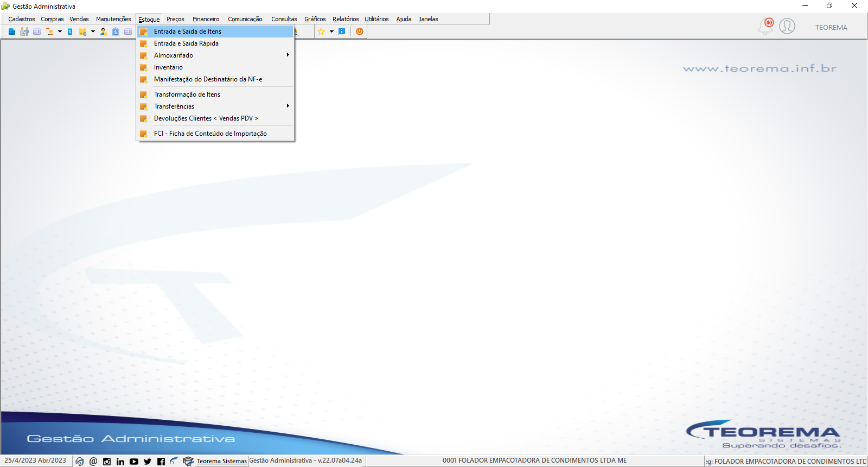Select FCI - Ficha de Conteúdo de Importação

215,134
